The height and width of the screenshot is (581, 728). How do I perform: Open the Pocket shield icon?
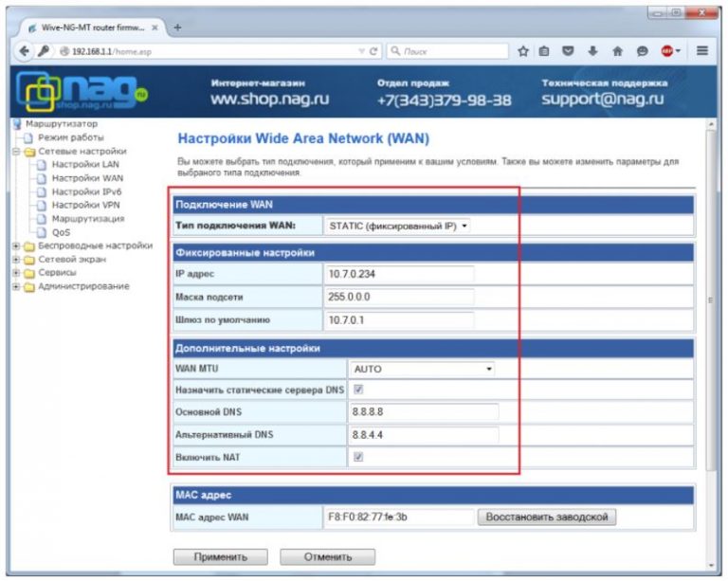(568, 51)
